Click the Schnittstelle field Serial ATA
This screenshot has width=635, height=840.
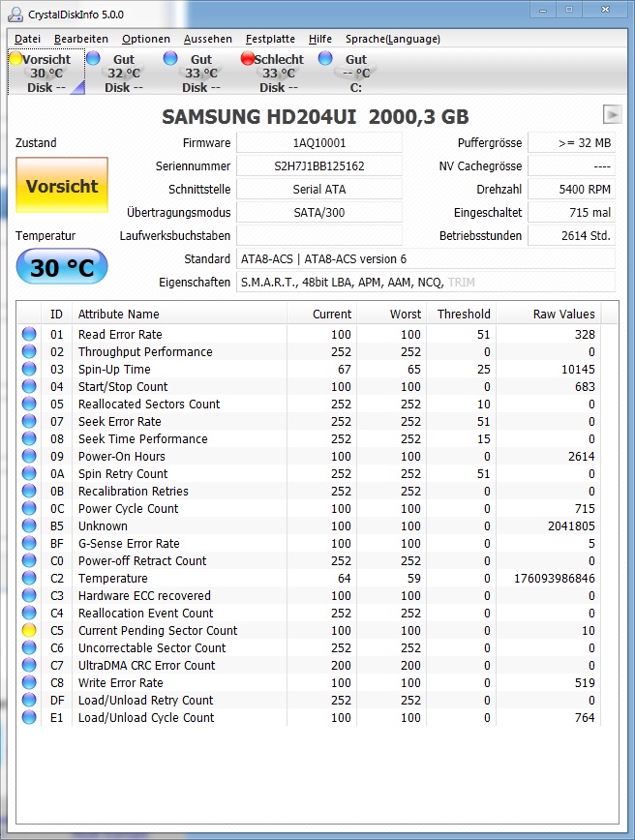coord(319,189)
